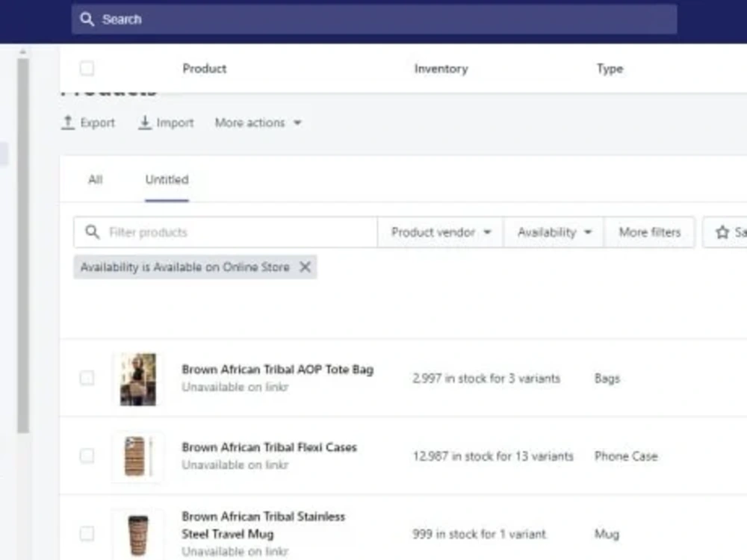Open More filters

pyautogui.click(x=649, y=232)
